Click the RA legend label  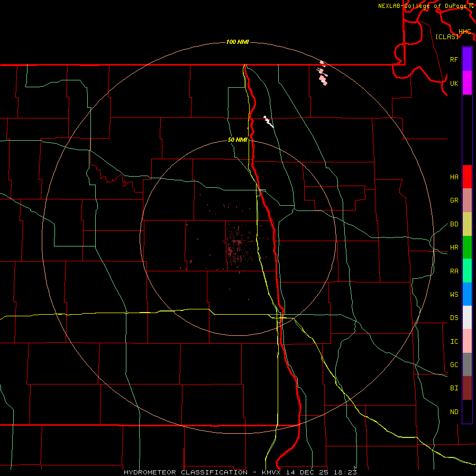[x=454, y=271]
